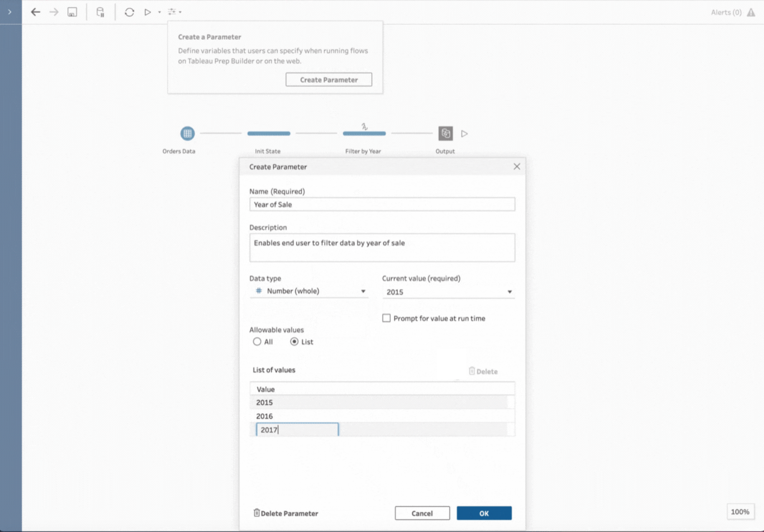This screenshot has width=764, height=532.
Task: Select the List allowable values option
Action: [294, 342]
